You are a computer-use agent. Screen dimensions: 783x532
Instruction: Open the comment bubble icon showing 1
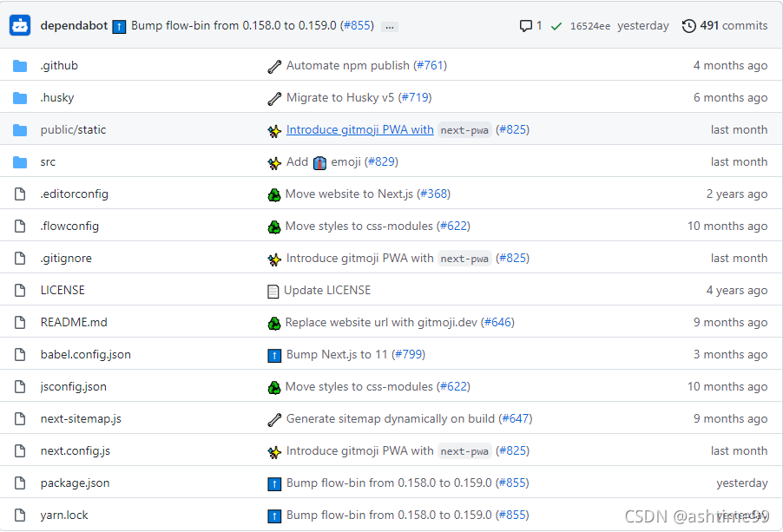524,25
